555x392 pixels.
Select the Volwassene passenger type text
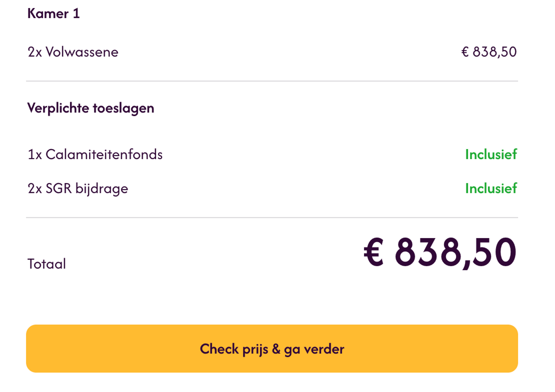point(82,51)
